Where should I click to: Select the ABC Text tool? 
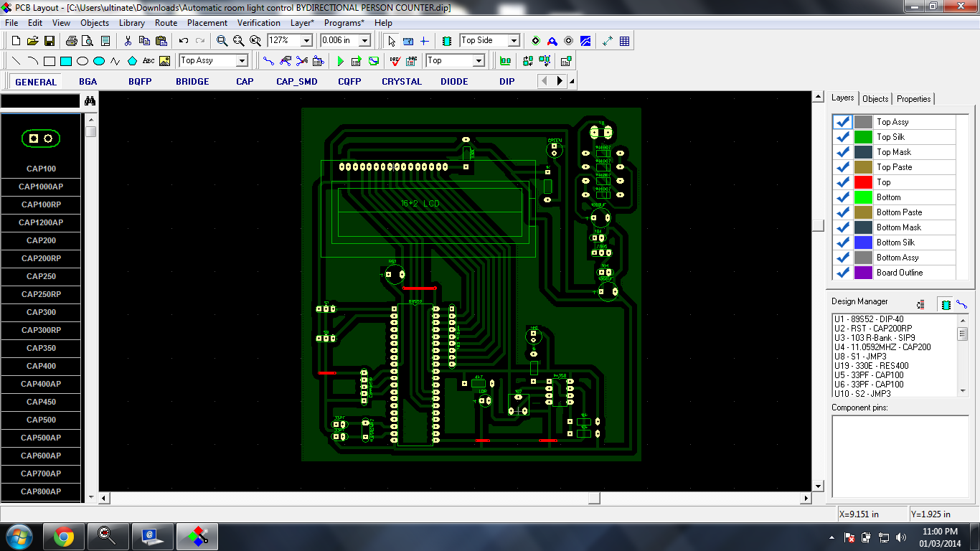[149, 61]
